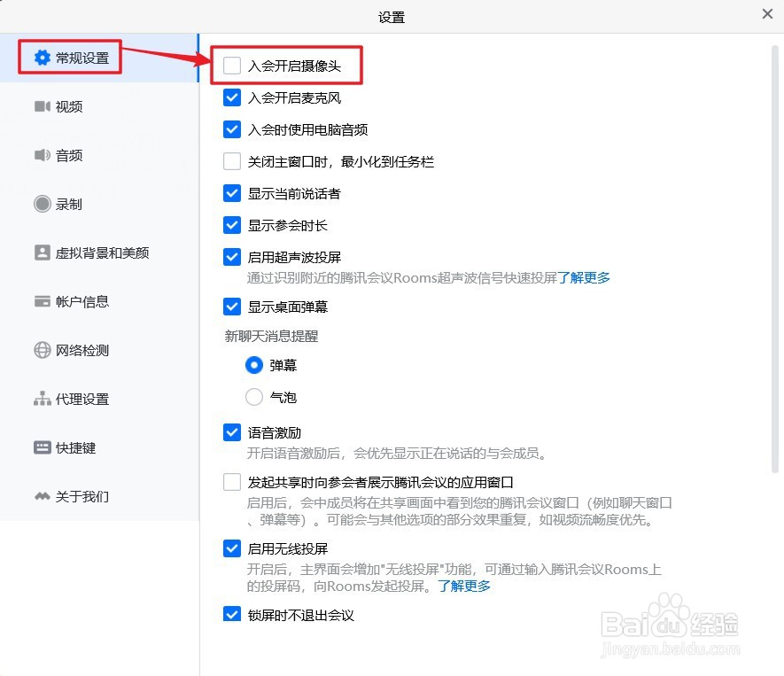Click the settings panel vertical scrollbar
784x676 pixels.
(774, 259)
